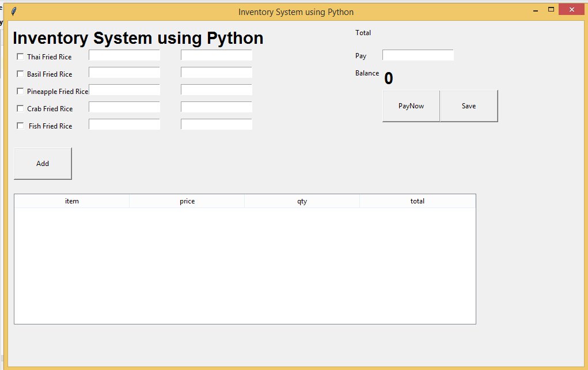This screenshot has height=370, width=588.
Task: Enable the Pineapple Fried Rice checkbox
Action: tap(21, 91)
